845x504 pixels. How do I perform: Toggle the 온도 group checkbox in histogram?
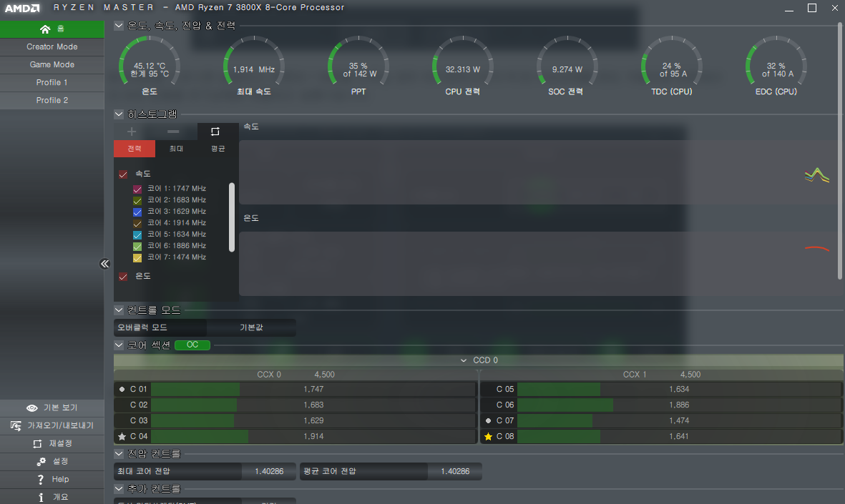(x=123, y=276)
